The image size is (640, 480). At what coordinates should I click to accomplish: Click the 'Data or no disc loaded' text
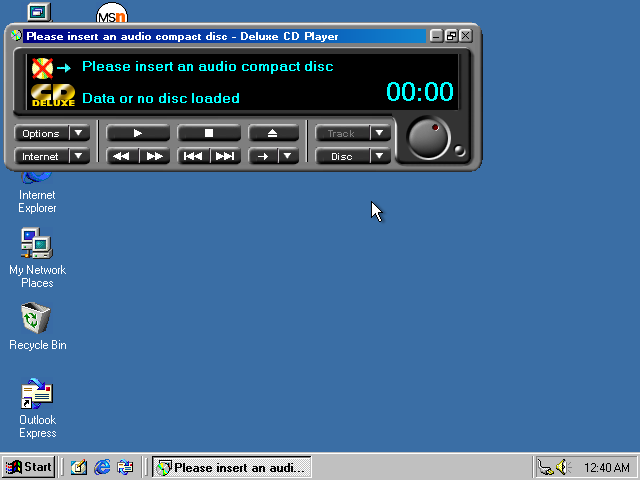point(161,98)
